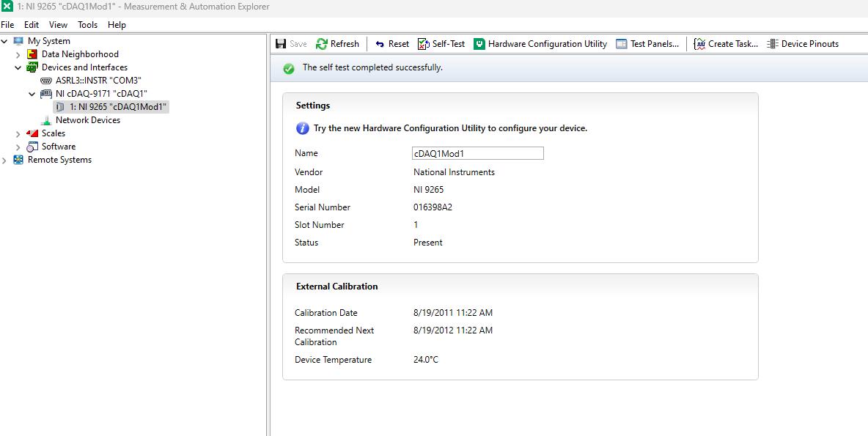
Task: Open the Edit menu
Action: (32, 25)
